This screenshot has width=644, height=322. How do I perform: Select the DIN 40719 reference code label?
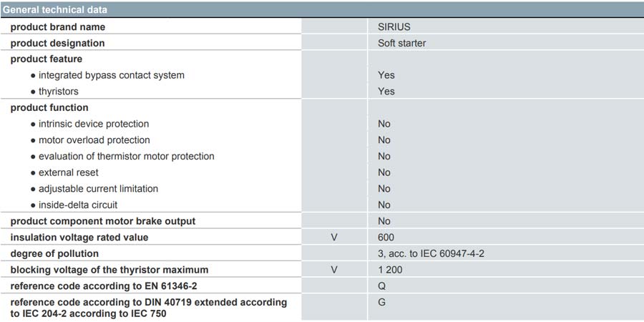point(149,308)
